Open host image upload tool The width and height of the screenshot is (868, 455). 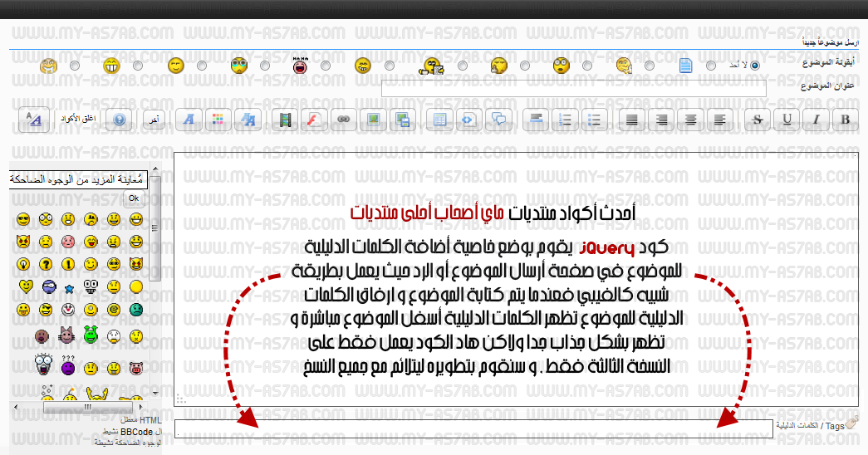tap(403, 120)
